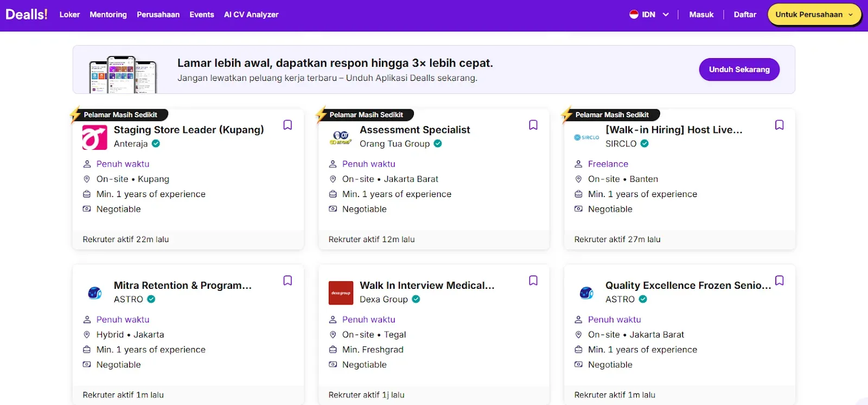Viewport: 868px width, 405px height.
Task: Click the verified badge next to Dexa Group
Action: (416, 299)
